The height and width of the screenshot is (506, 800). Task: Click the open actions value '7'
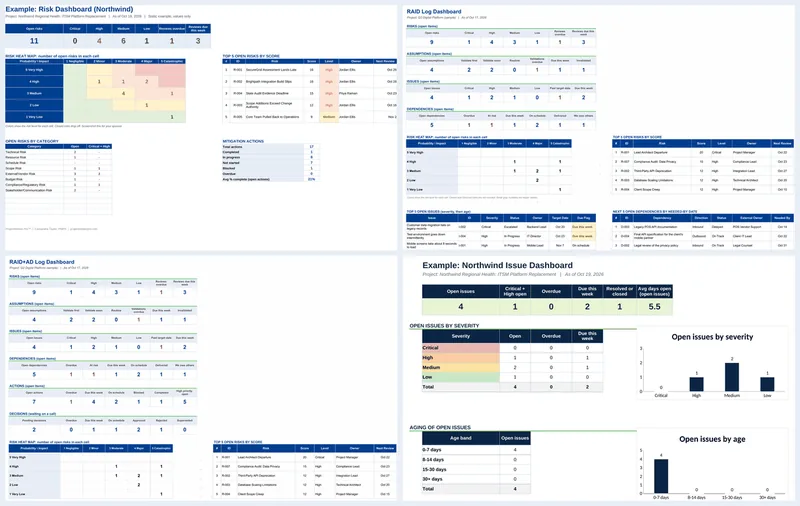click(34, 402)
